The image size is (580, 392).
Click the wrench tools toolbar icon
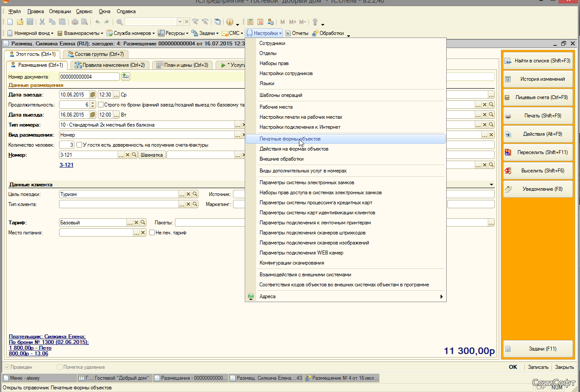(x=315, y=22)
